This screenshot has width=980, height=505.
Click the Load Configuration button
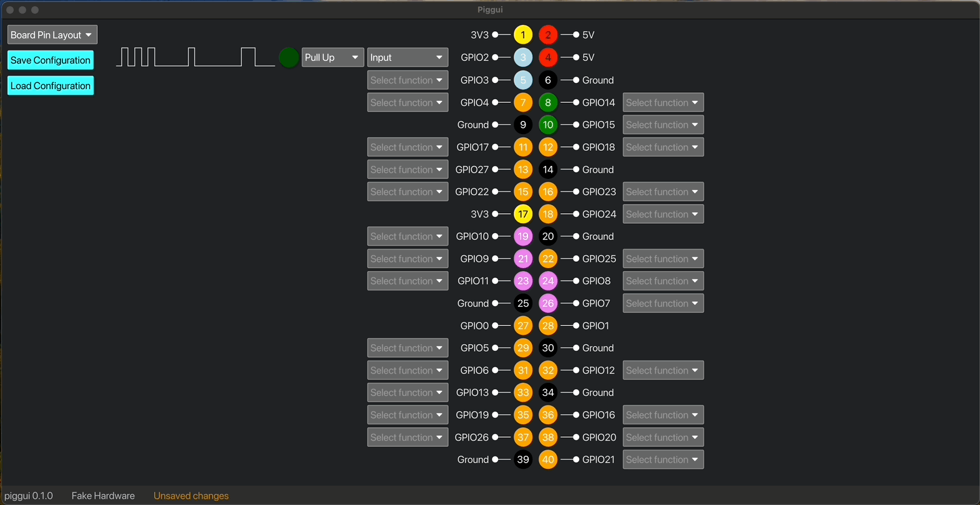pos(50,85)
